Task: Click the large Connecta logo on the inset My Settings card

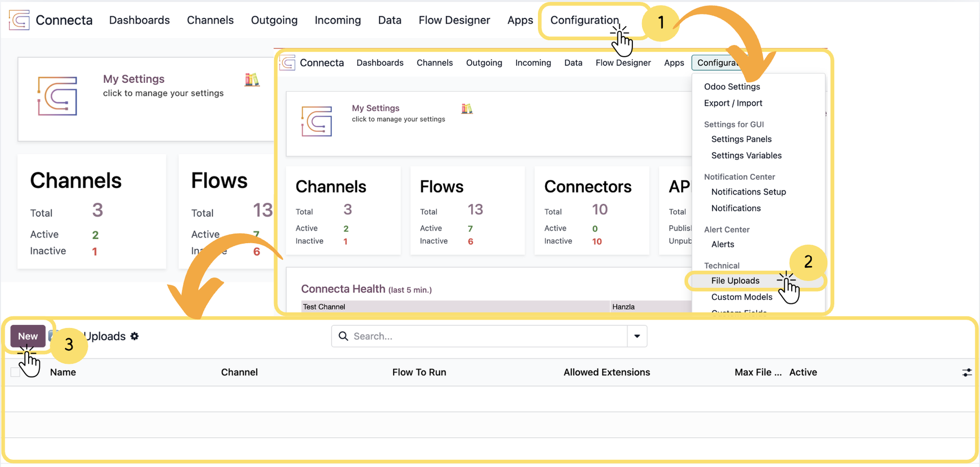Action: coord(316,121)
